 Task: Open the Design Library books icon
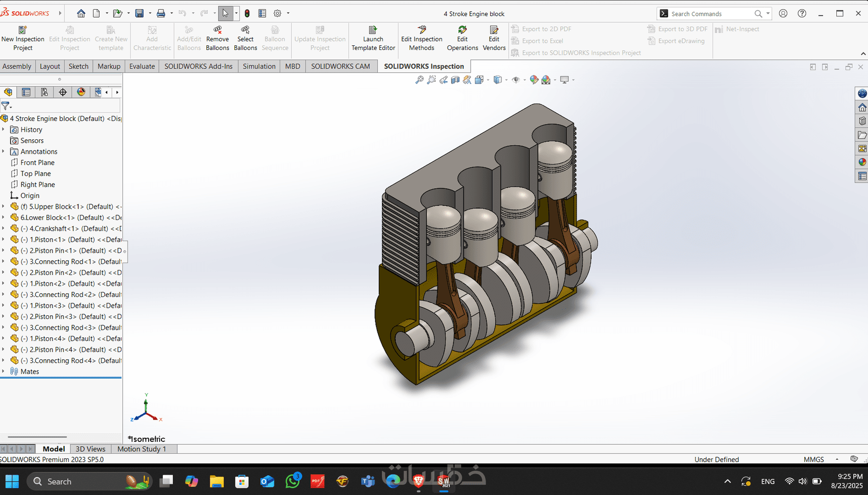862,121
